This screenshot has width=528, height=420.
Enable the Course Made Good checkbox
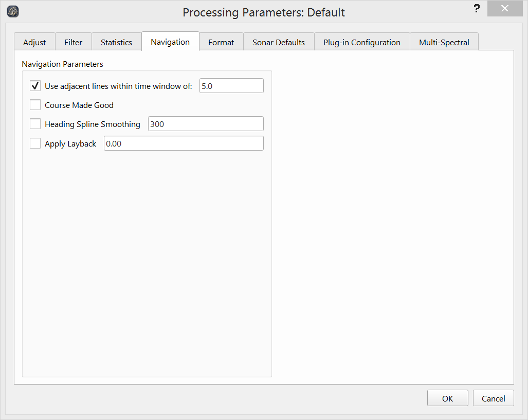[35, 105]
